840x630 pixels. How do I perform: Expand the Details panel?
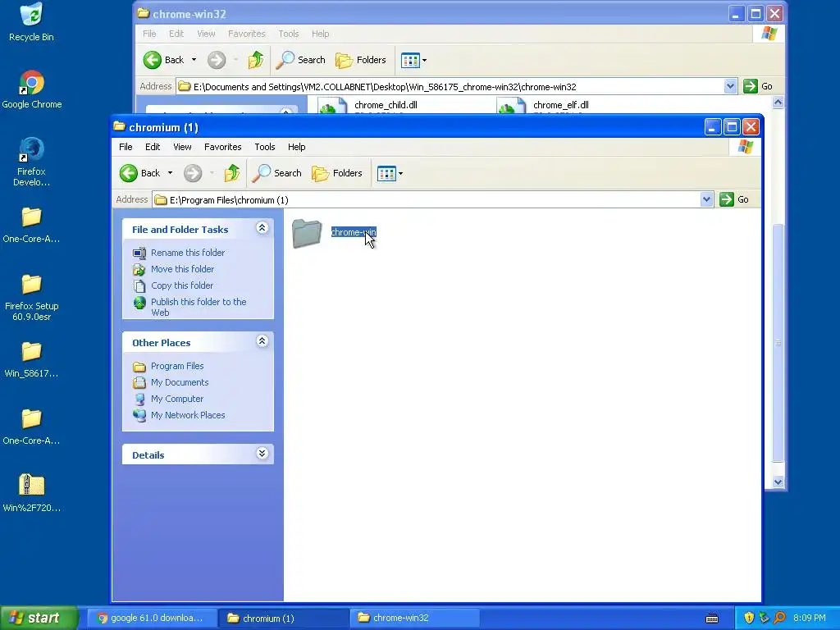point(262,454)
